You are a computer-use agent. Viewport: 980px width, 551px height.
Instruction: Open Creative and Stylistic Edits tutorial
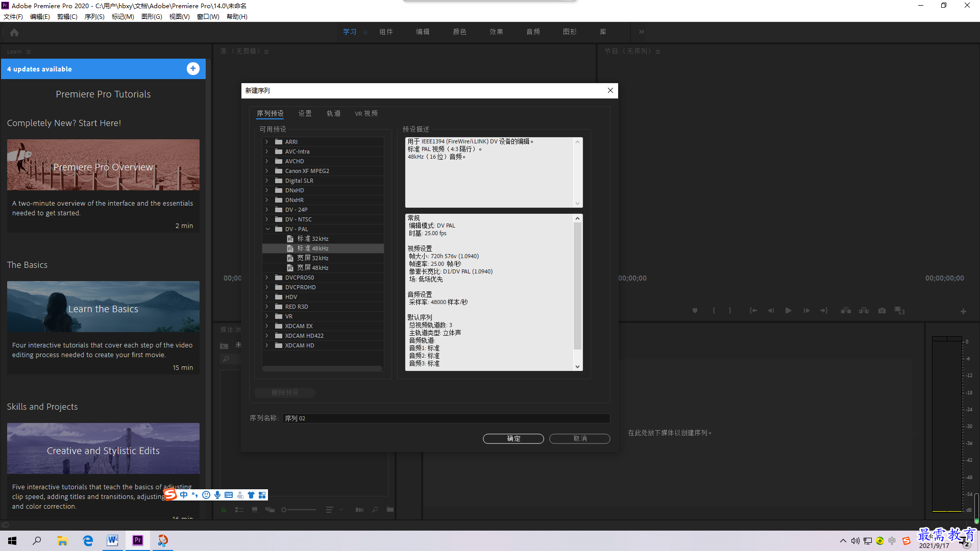pyautogui.click(x=103, y=448)
